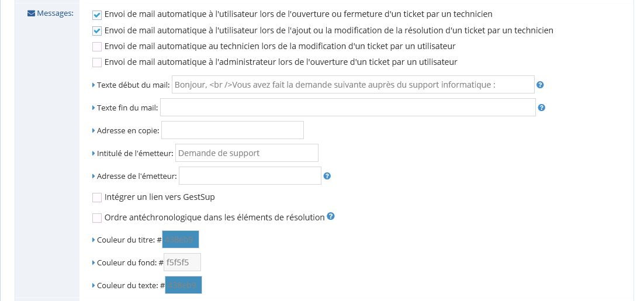
Task: Click the Couleur du titre color field
Action: tap(181, 240)
